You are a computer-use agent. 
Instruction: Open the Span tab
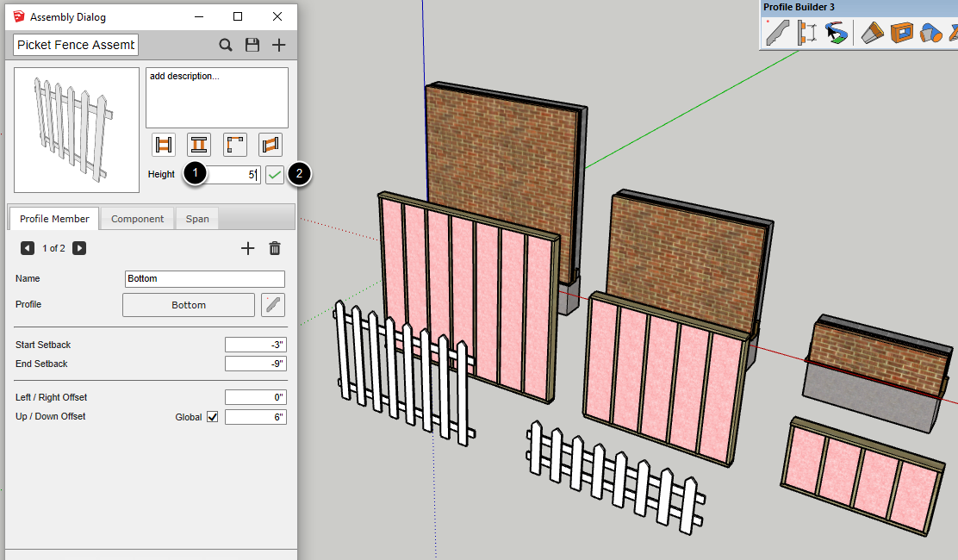[197, 219]
